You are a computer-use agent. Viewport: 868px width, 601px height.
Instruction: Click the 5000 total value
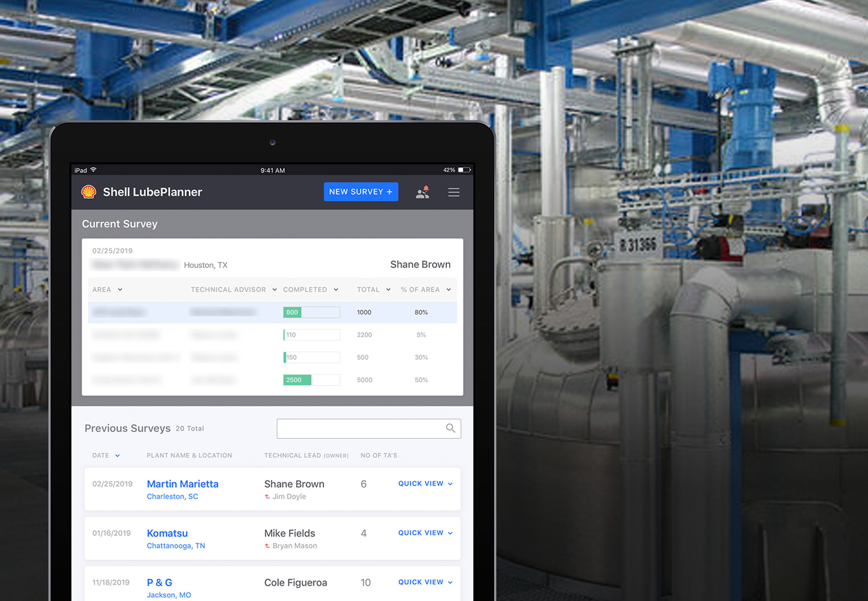365,380
